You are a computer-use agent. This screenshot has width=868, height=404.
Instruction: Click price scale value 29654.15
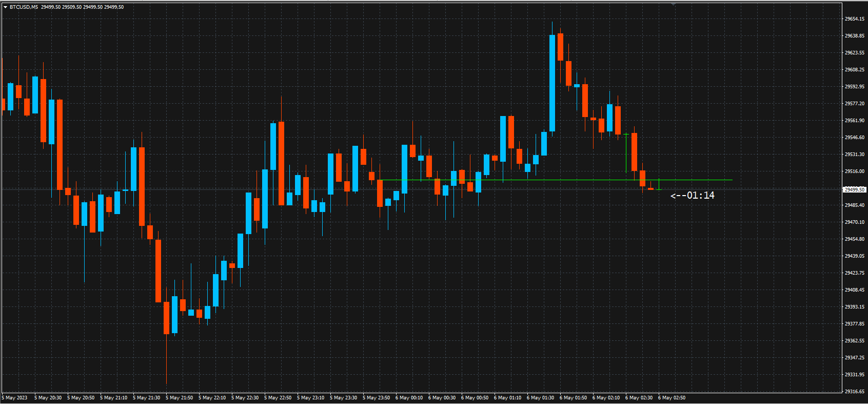855,19
